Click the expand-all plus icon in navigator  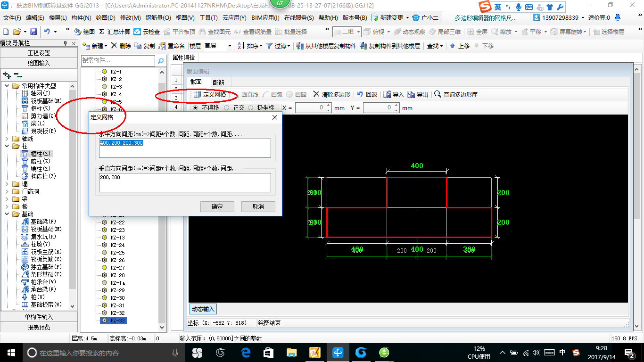(x=7, y=75)
